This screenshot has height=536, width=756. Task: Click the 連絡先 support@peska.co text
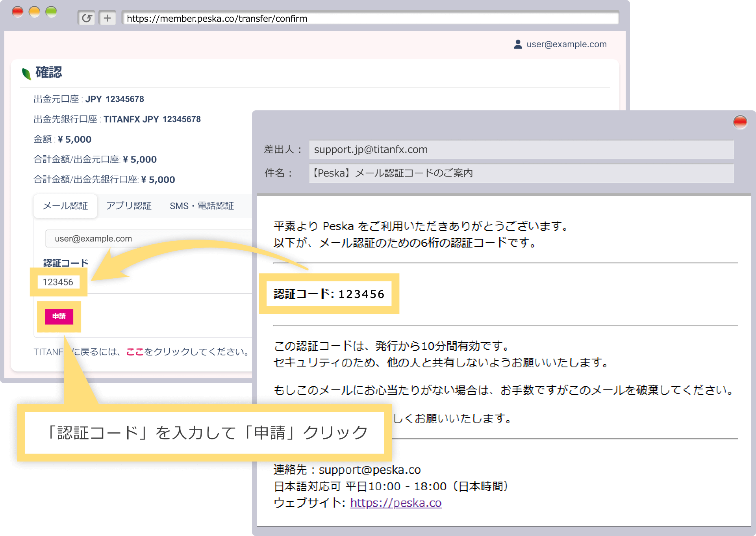point(347,470)
